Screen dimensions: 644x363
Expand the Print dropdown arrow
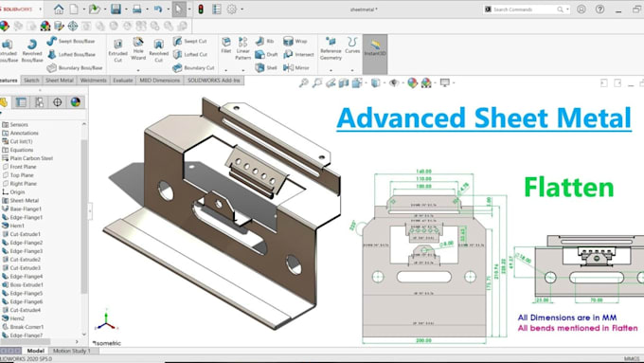(147, 9)
